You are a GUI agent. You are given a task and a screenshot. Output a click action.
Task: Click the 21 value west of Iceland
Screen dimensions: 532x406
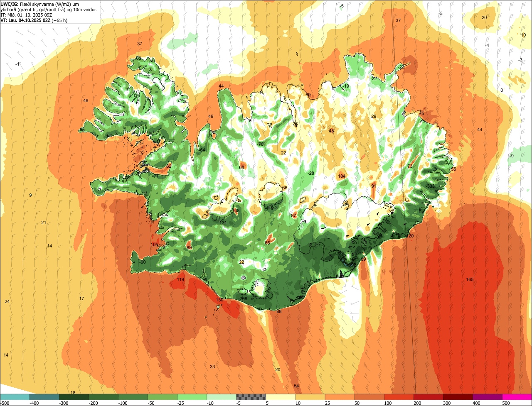click(x=44, y=223)
